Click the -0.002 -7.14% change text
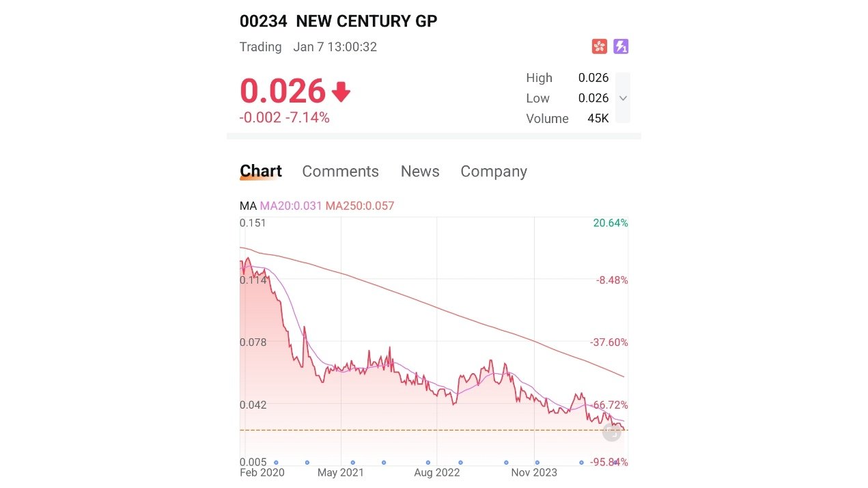This screenshot has height=488, width=868. (285, 118)
